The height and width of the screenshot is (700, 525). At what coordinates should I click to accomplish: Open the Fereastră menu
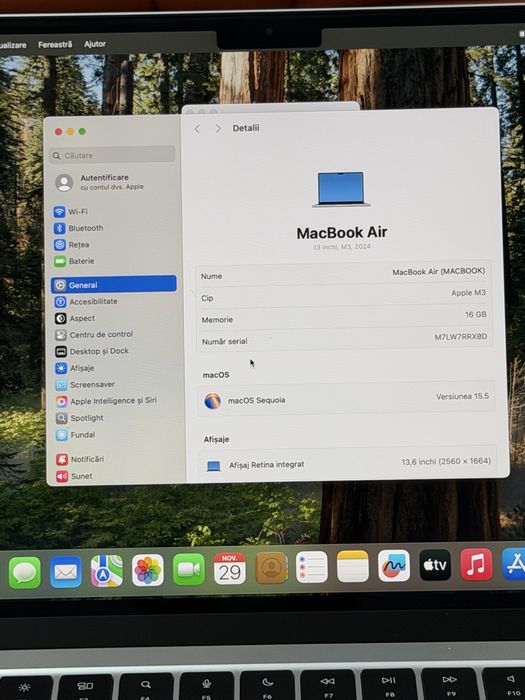pos(55,45)
